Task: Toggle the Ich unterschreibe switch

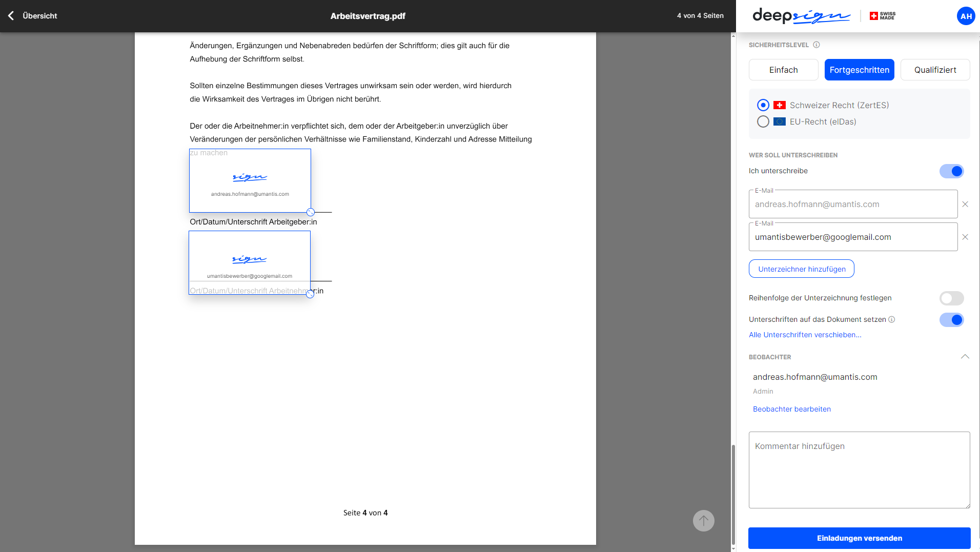Action: pos(951,171)
